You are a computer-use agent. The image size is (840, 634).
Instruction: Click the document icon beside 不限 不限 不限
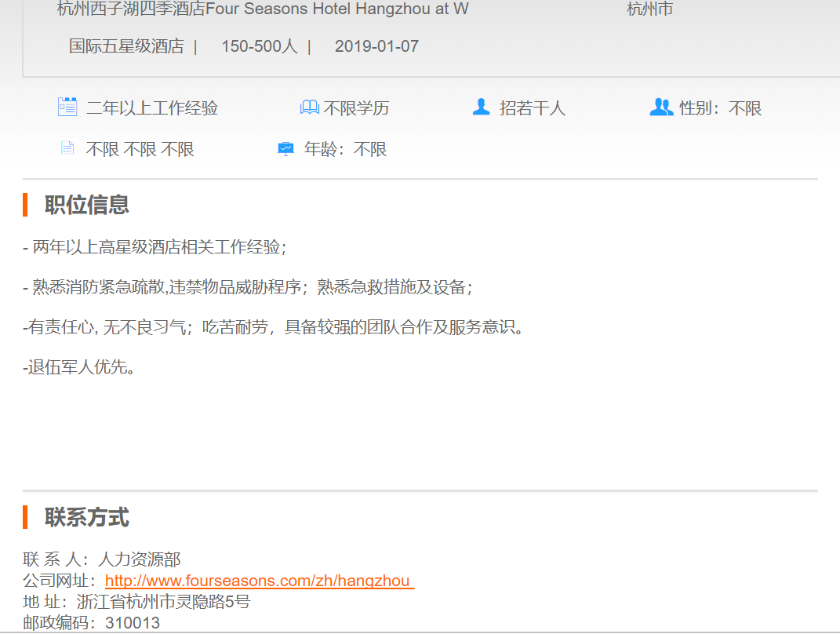click(x=67, y=148)
